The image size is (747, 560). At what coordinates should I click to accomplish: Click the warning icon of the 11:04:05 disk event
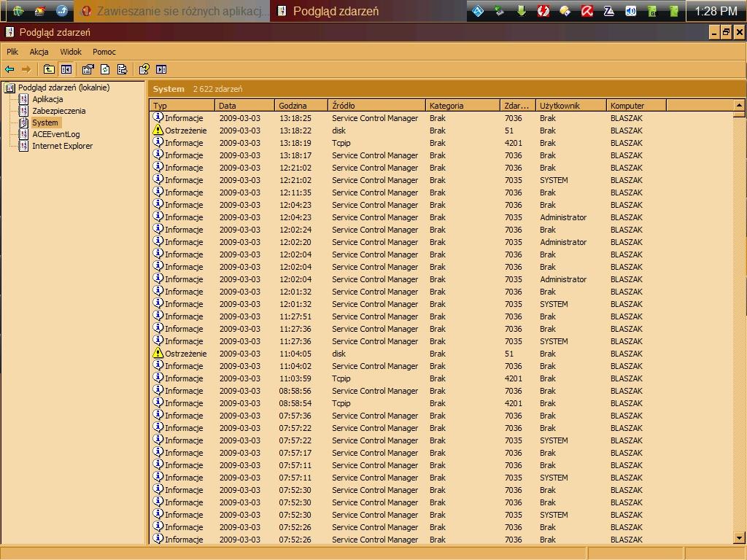(x=158, y=354)
